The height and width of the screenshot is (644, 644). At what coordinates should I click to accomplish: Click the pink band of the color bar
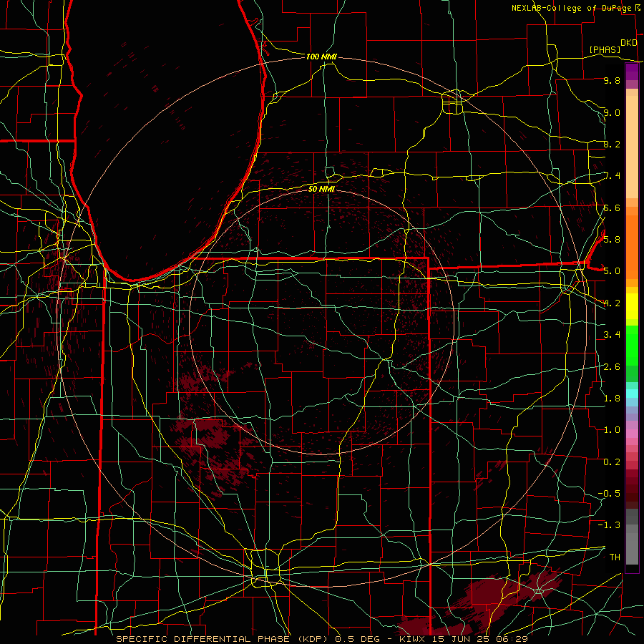coord(632,434)
